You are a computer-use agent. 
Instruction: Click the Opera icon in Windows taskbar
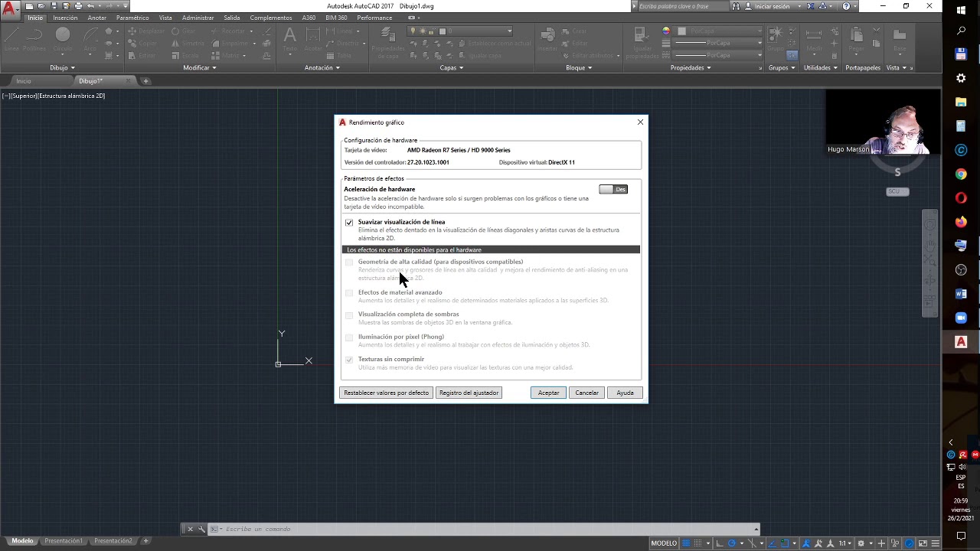pyautogui.click(x=961, y=198)
